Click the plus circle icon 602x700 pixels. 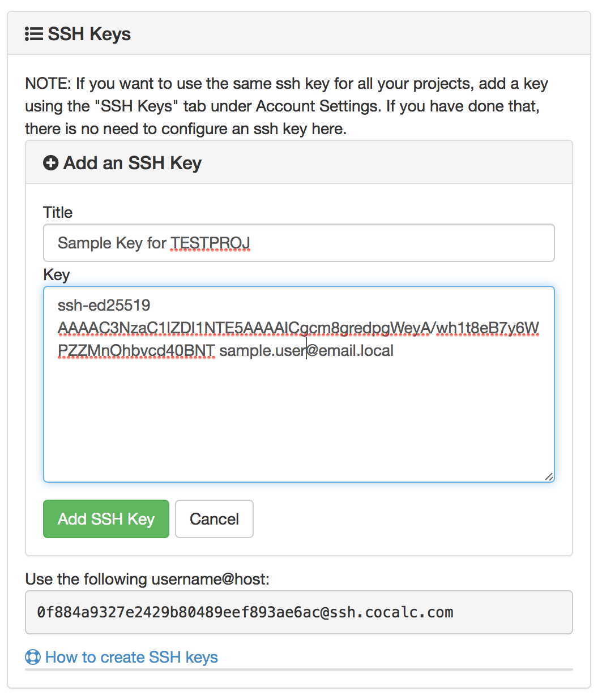tap(50, 163)
